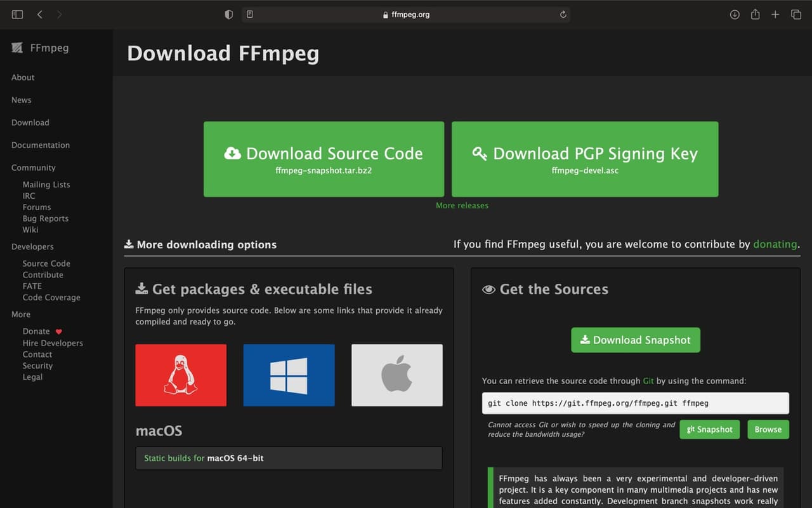Download the PGP Signing Key
The image size is (812, 508).
[585, 159]
